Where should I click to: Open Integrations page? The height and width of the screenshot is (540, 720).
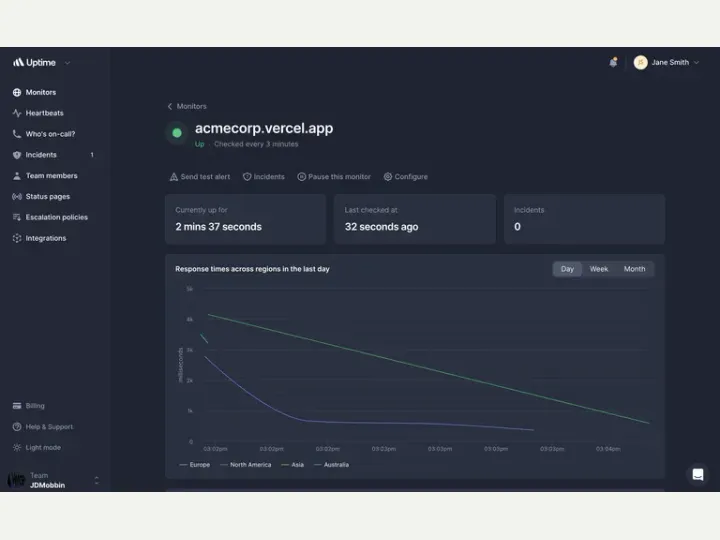[46, 238]
